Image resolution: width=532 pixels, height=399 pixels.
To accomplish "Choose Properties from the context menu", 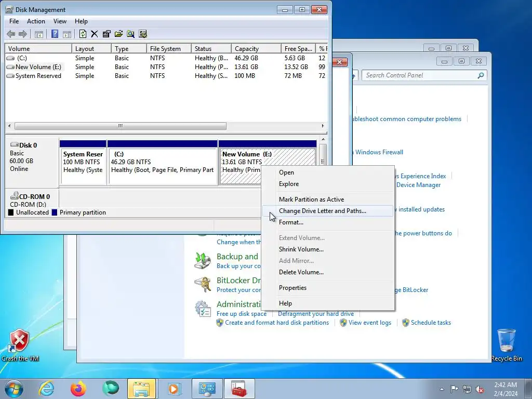I will pyautogui.click(x=328, y=288).
